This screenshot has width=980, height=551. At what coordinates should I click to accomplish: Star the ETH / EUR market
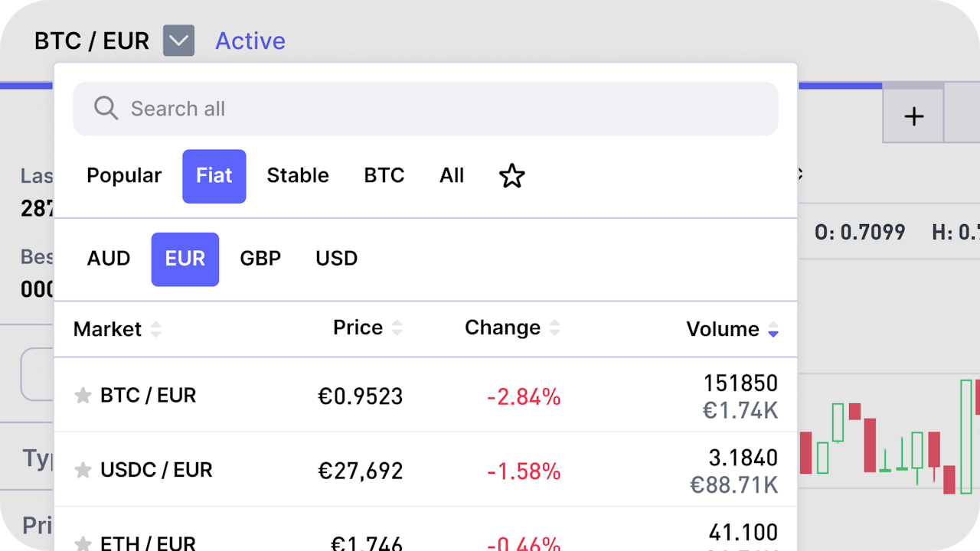(83, 544)
